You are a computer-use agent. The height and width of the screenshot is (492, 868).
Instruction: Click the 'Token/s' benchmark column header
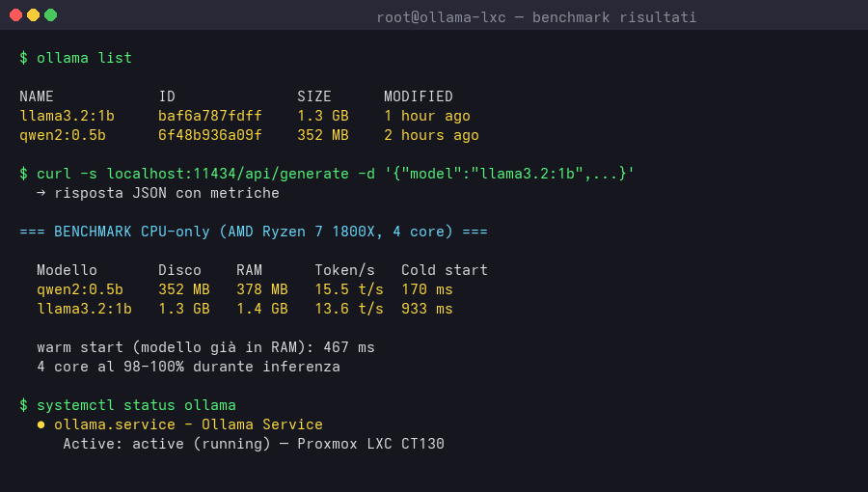pos(345,270)
